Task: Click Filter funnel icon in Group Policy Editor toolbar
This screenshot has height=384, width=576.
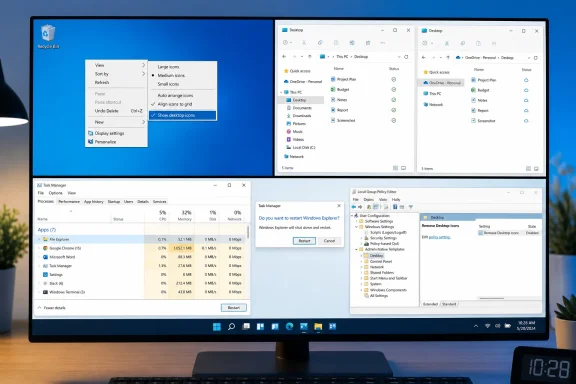Action: click(411, 207)
